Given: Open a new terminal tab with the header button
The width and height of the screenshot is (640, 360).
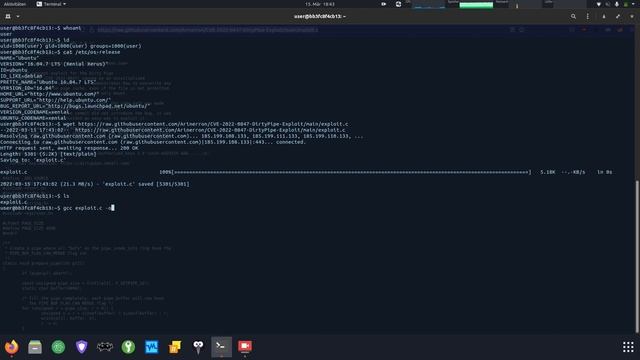Looking at the screenshot, I should click(8, 16).
